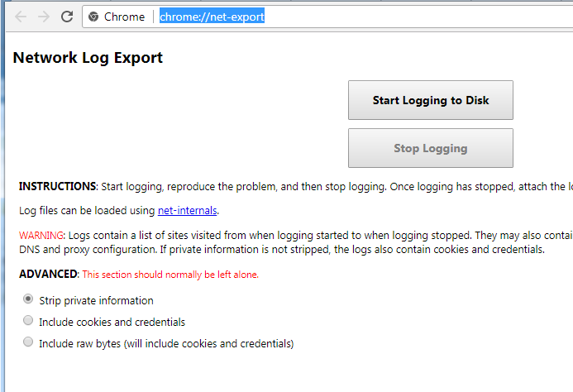Click "This section should normally be left alone"
573x392 pixels.
(170, 275)
